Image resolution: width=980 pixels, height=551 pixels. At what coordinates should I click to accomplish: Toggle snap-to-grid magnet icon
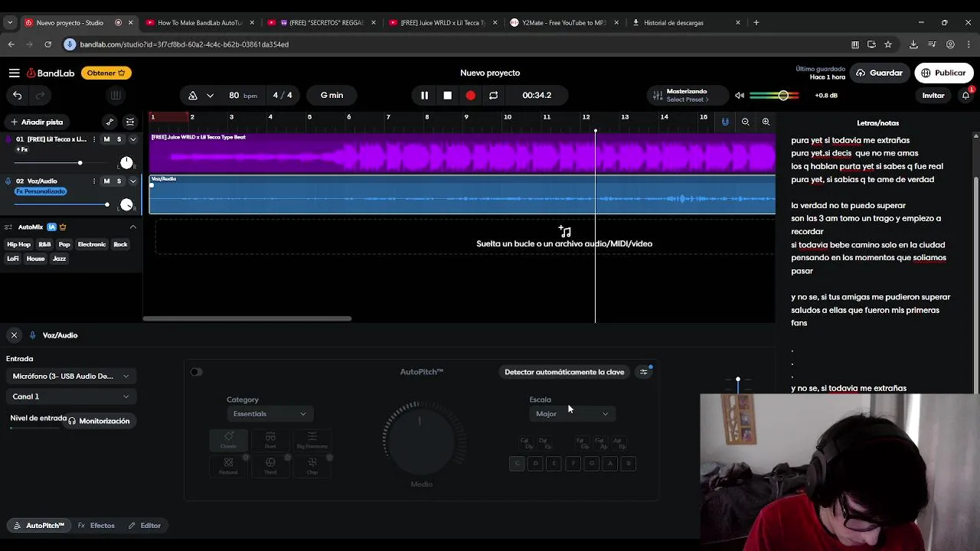tap(725, 122)
